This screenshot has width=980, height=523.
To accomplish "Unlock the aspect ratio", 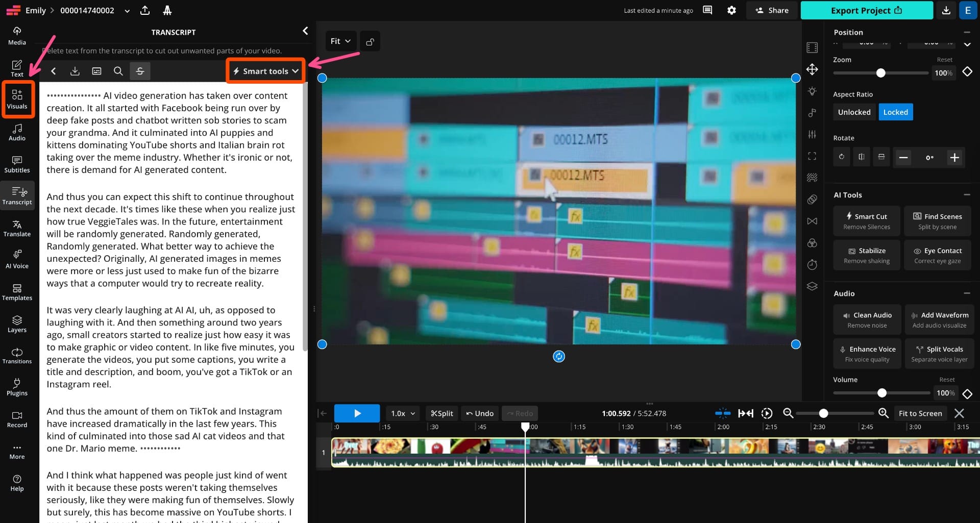I will coord(854,112).
